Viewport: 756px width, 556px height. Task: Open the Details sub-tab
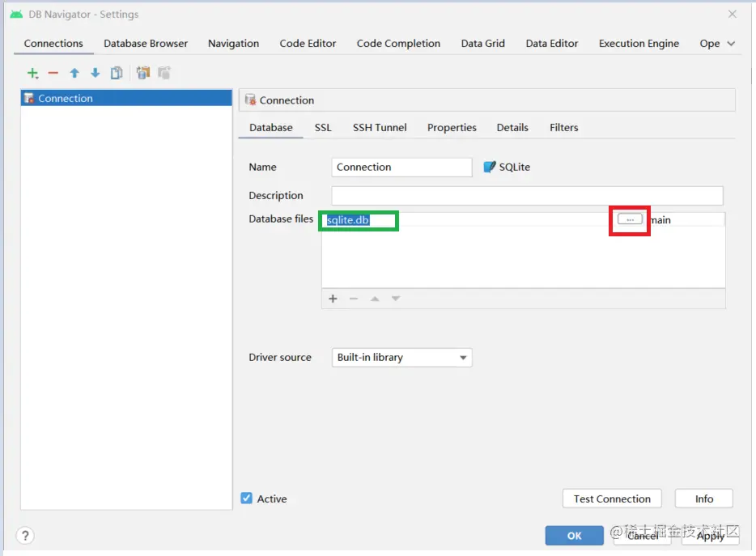tap(512, 127)
